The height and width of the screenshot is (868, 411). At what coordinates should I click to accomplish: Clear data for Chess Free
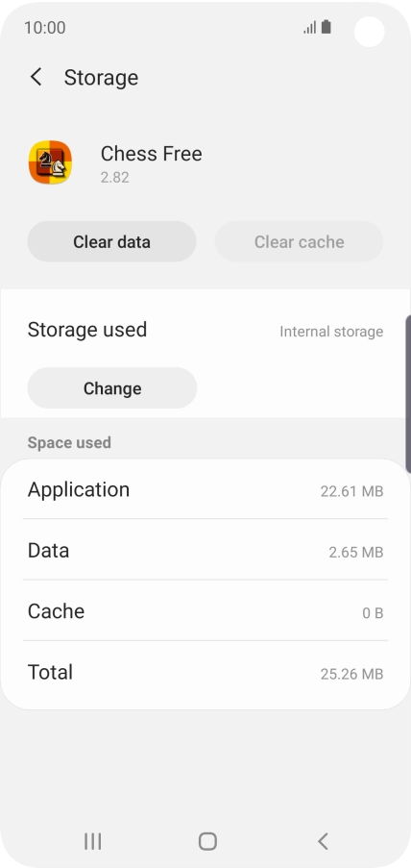click(x=111, y=242)
